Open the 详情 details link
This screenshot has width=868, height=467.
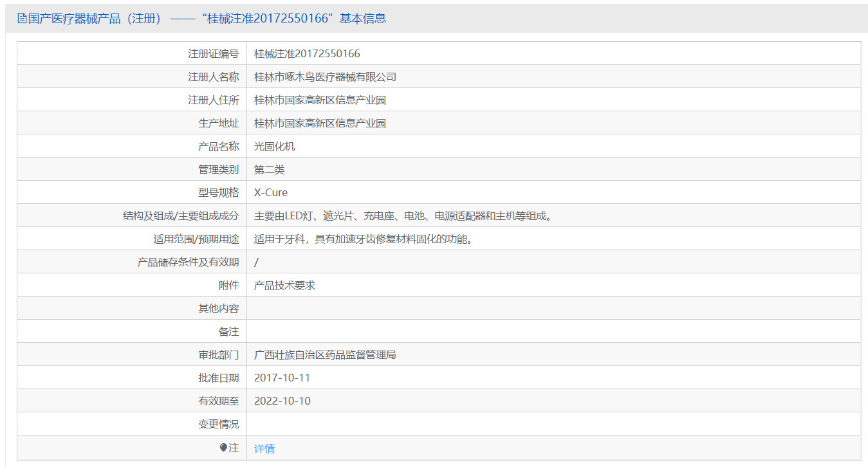(x=264, y=448)
